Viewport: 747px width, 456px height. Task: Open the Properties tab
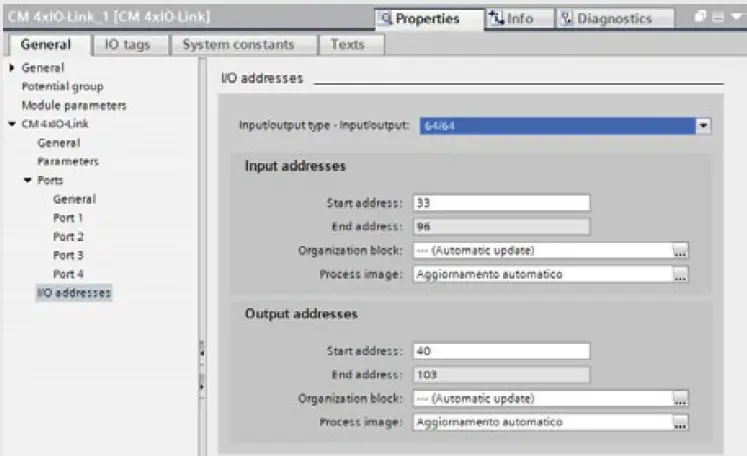tap(429, 19)
